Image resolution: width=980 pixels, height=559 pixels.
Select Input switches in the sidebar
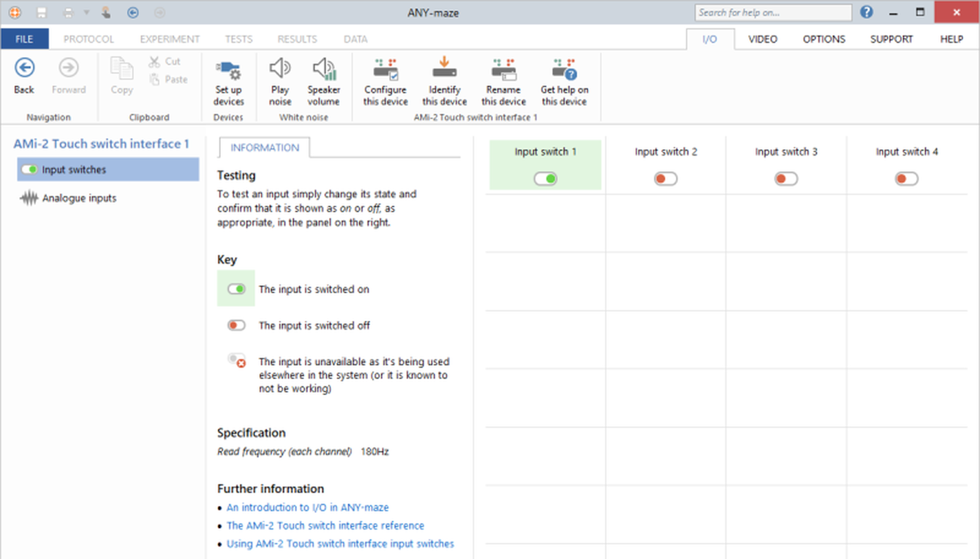click(108, 169)
